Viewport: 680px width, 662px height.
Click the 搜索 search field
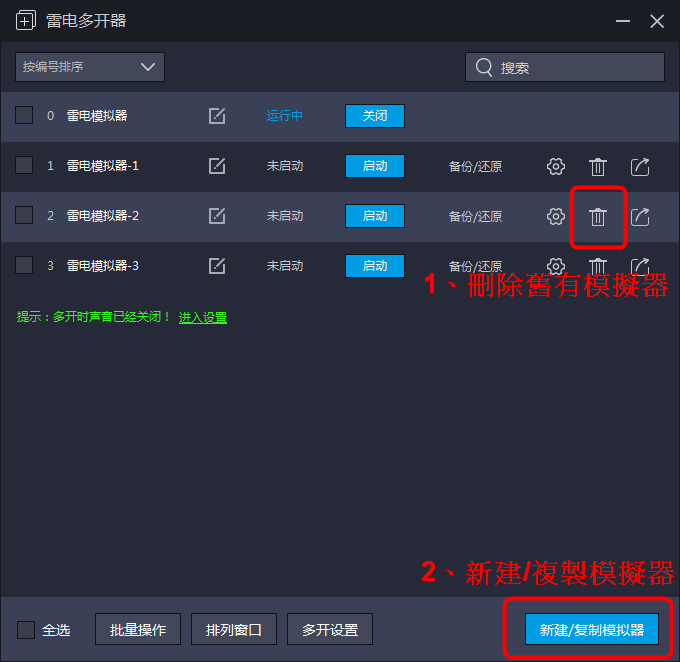(x=565, y=67)
